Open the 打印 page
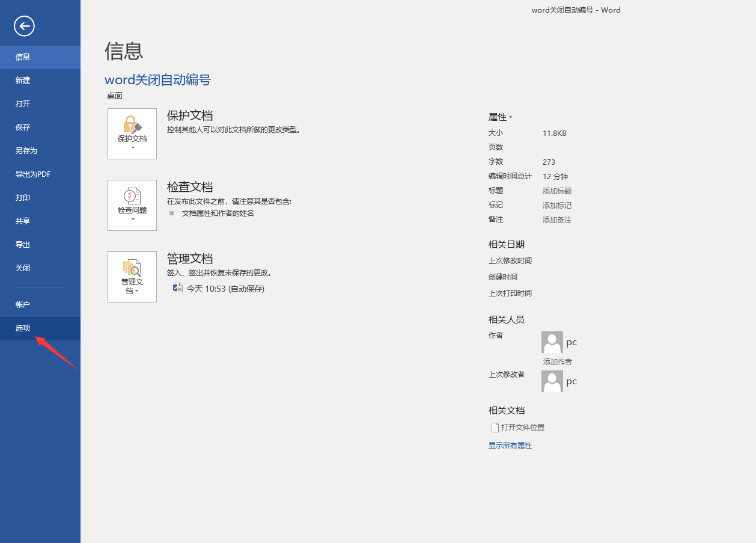The width and height of the screenshot is (756, 543). (40, 198)
